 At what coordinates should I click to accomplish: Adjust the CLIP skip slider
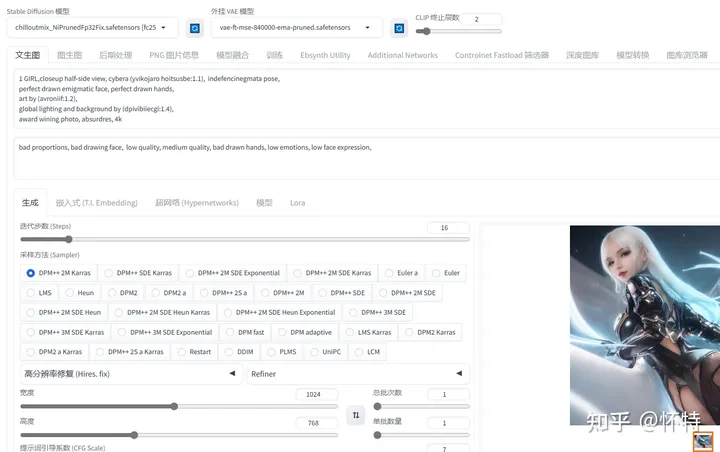click(x=458, y=31)
